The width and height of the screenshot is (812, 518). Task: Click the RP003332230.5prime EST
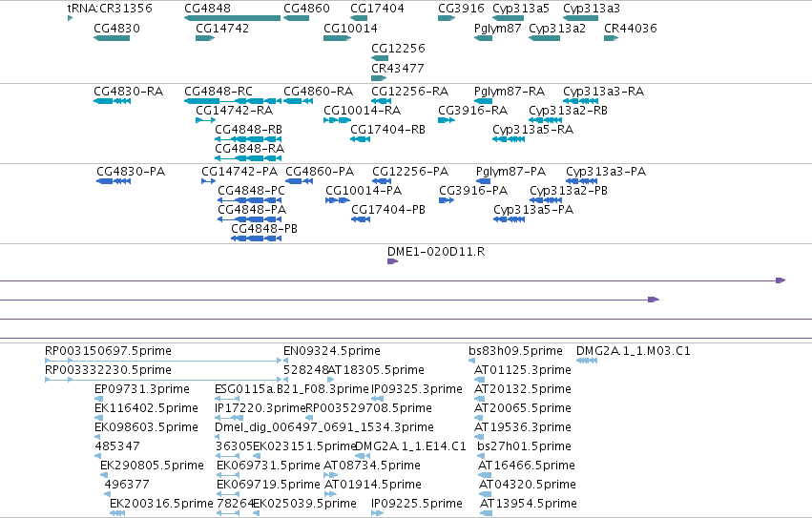[163, 380]
